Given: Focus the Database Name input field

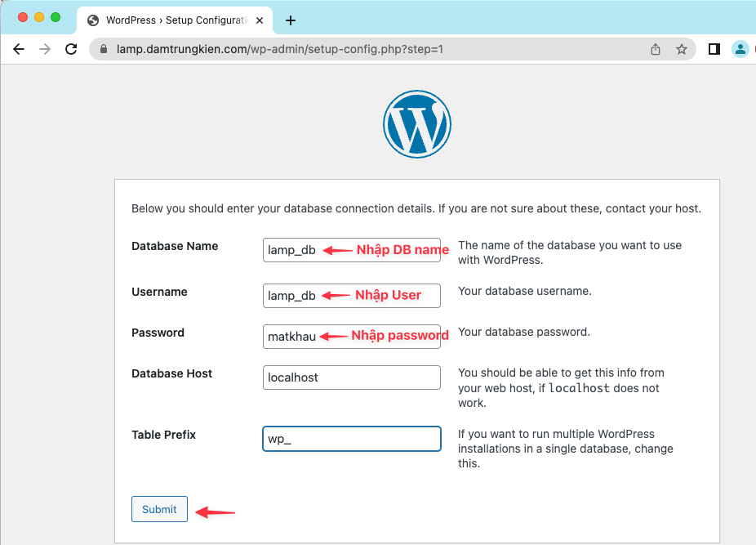Looking at the screenshot, I should [352, 250].
